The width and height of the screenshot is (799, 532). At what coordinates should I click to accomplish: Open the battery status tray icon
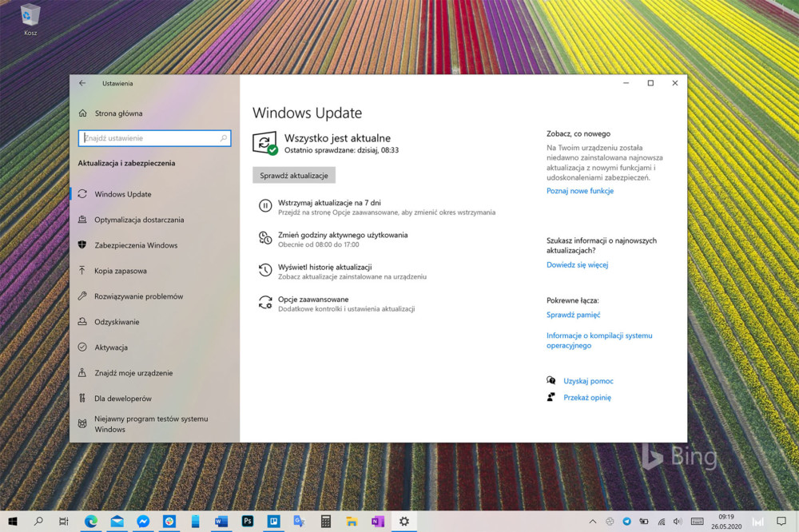(644, 522)
